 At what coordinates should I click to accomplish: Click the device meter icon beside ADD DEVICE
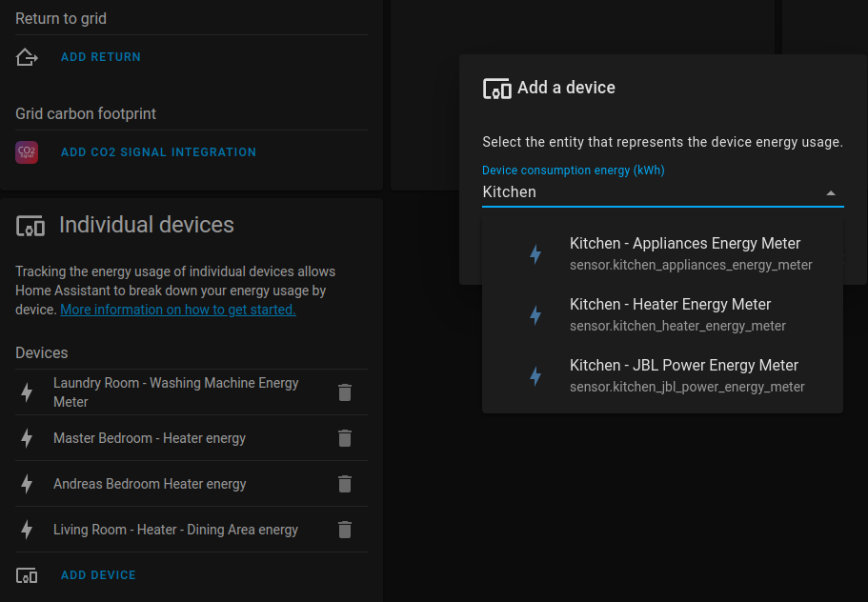(26, 575)
